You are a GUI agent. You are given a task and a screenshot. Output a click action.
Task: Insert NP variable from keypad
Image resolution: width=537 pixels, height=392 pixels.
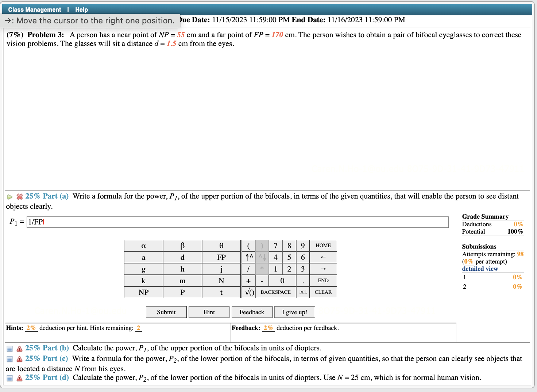click(x=143, y=292)
